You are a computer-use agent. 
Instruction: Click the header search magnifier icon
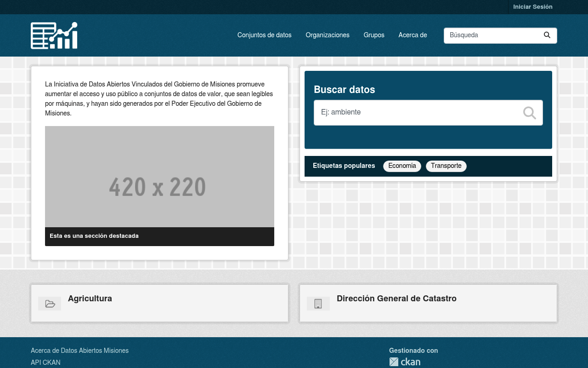pos(547,35)
